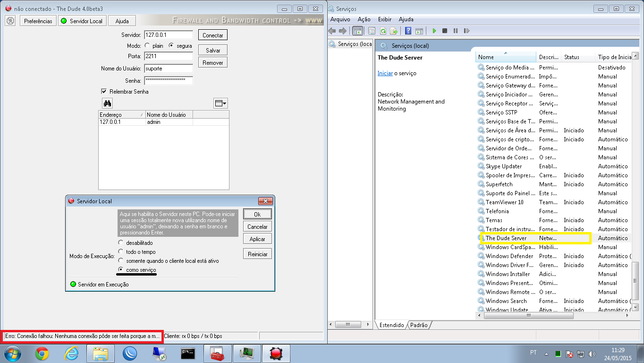Open the Arquivo menu in Serviços
644x363 pixels.
pyautogui.click(x=340, y=19)
